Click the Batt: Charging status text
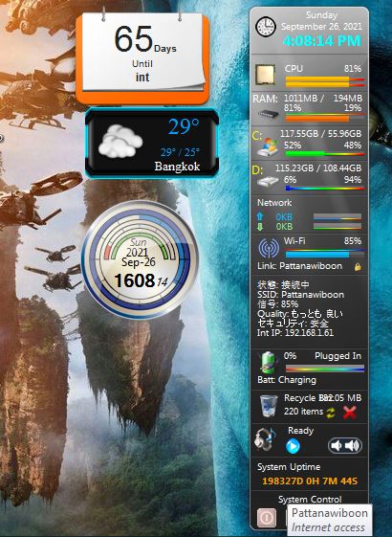Viewport: 392px width, 537px height. point(287,380)
